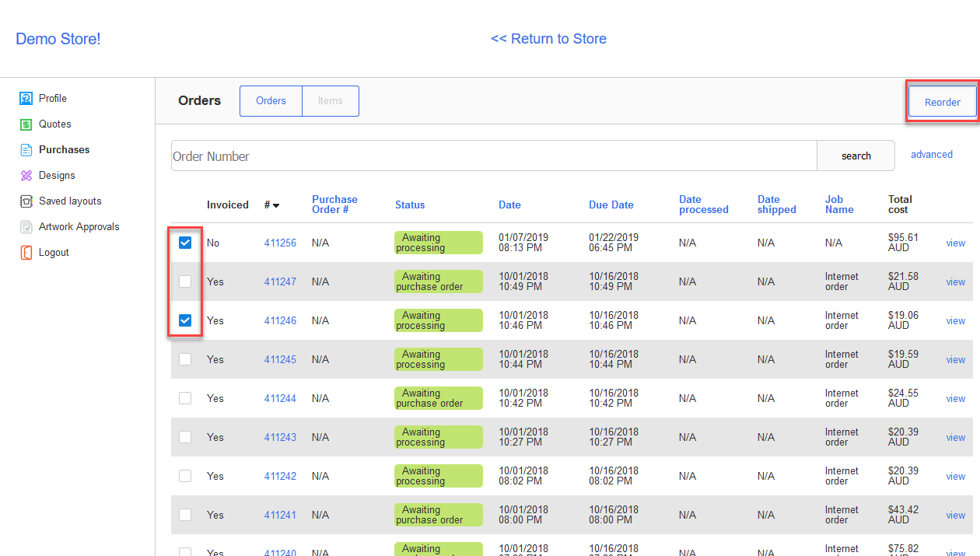Click the Designs crossed-pencils icon

pyautogui.click(x=26, y=175)
